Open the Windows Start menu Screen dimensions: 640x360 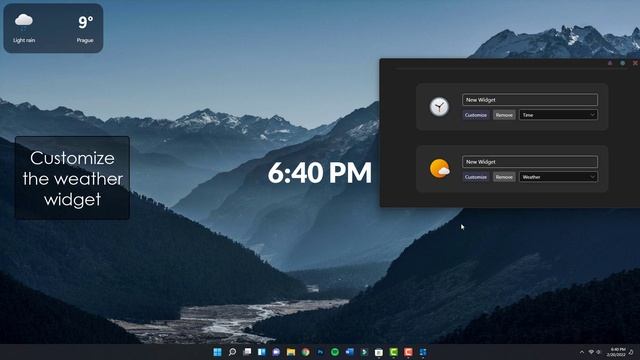point(218,352)
